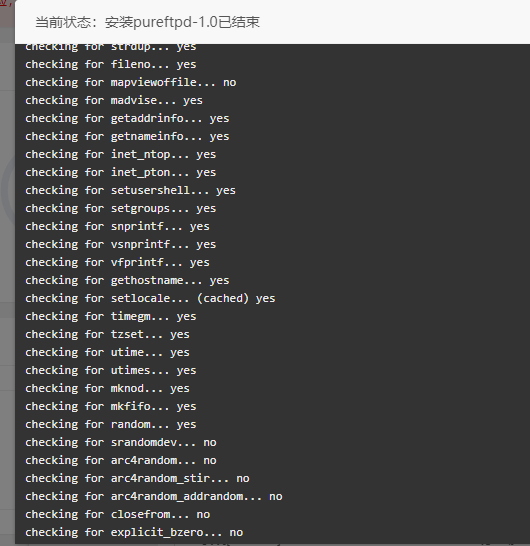Viewport: 530px width, 546px height.
Task: Click the 'checking for getnameinfo' line
Action: click(127, 136)
